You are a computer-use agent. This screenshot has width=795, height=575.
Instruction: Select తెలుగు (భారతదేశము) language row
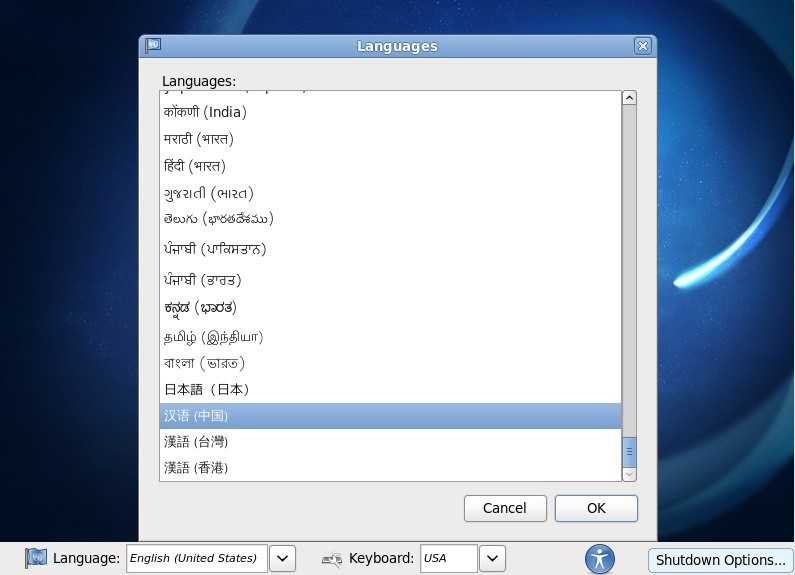point(390,219)
